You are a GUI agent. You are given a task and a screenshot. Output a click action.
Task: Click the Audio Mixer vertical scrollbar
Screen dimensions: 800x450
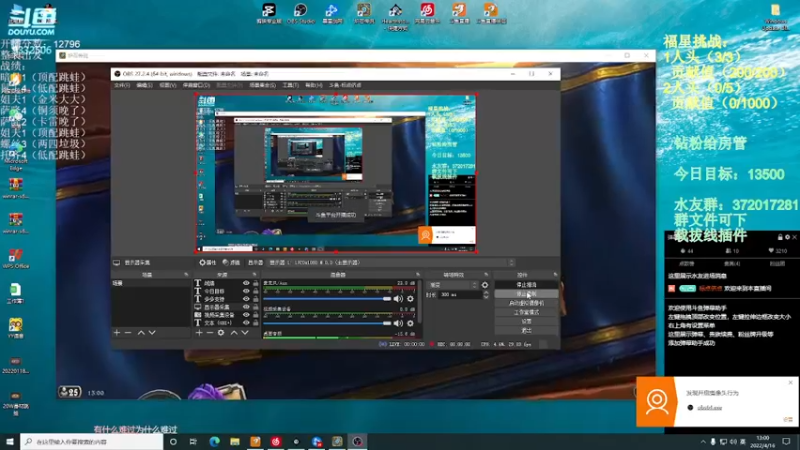click(420, 301)
